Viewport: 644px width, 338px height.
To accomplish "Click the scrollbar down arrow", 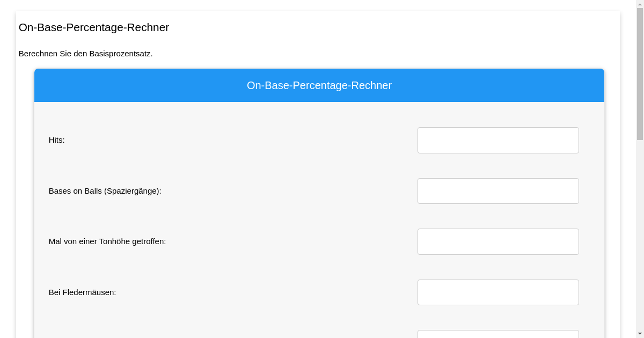I will (639, 334).
